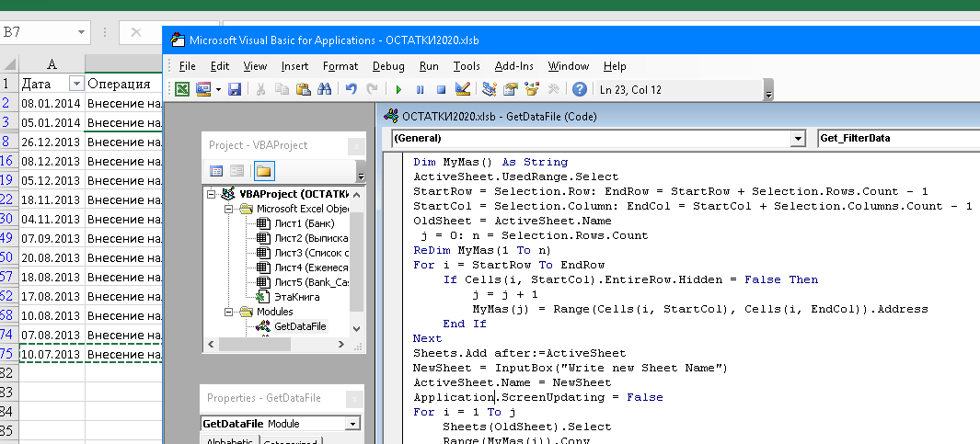Viewport: 980px width, 444px height.
Task: Open the View menu
Action: (x=255, y=65)
